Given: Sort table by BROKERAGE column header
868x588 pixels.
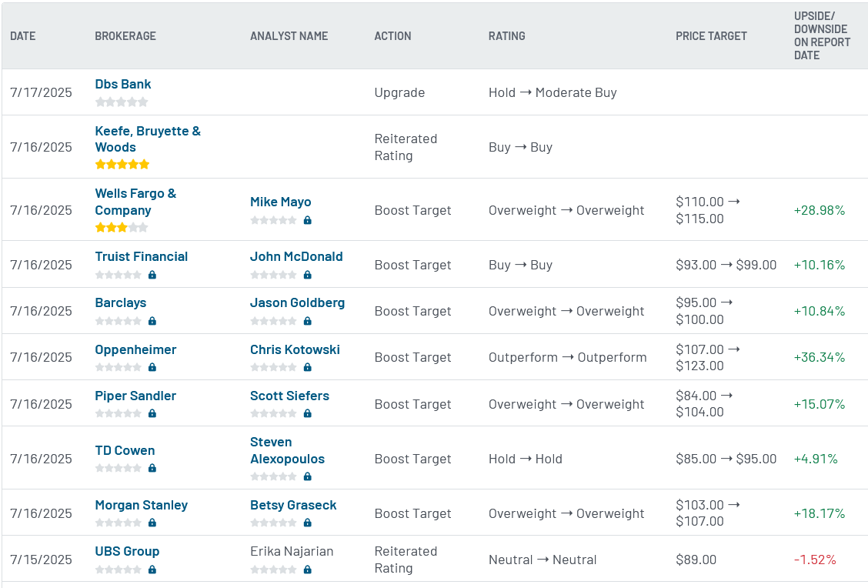Looking at the screenshot, I should [125, 36].
